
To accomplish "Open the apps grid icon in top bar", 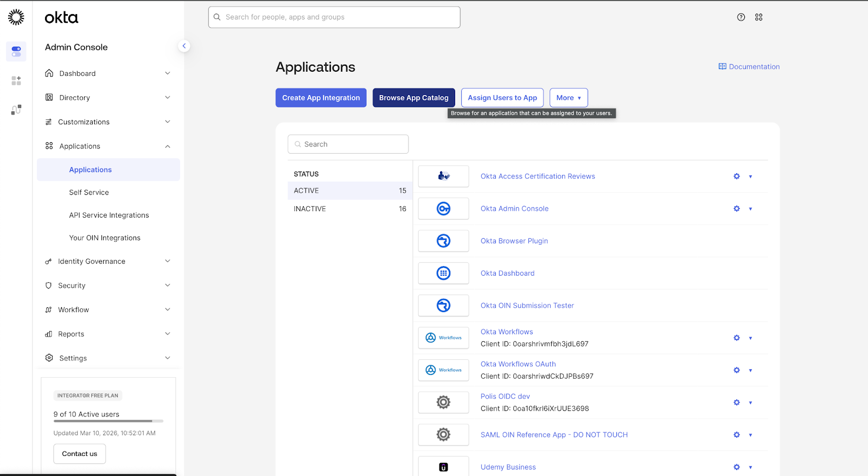I will [x=759, y=17].
